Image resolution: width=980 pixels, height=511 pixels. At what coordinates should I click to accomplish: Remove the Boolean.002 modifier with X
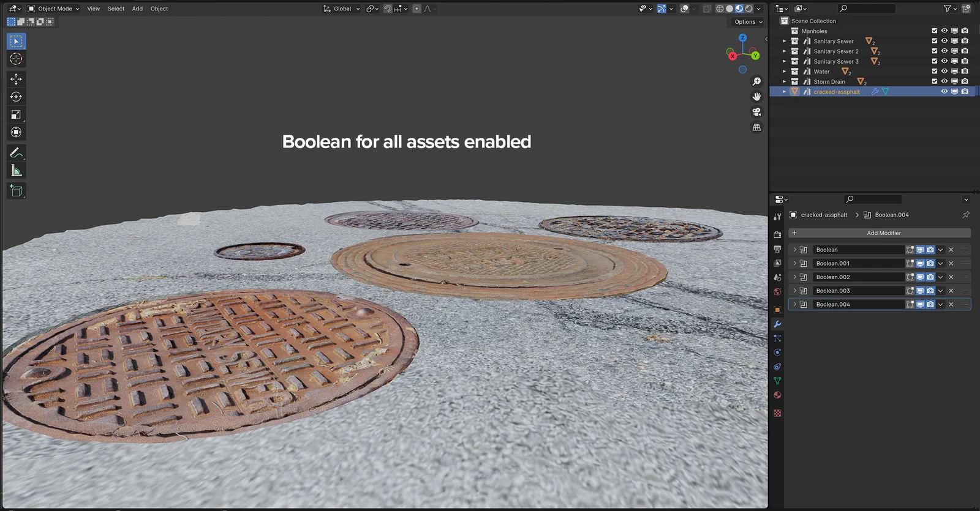pyautogui.click(x=951, y=277)
